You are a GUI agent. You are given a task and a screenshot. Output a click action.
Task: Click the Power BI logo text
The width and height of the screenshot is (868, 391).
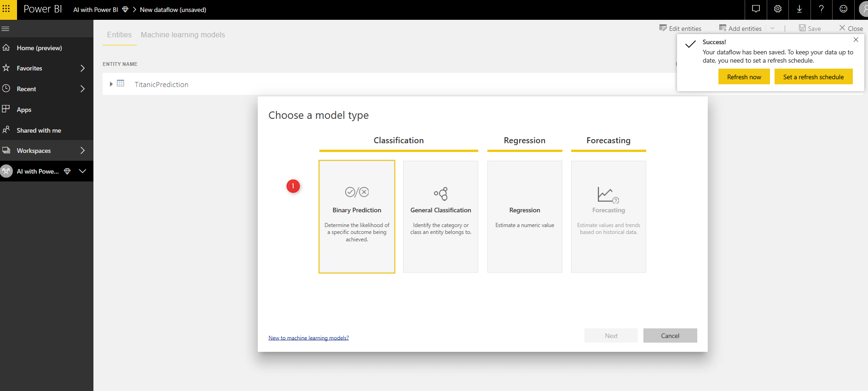tap(42, 9)
